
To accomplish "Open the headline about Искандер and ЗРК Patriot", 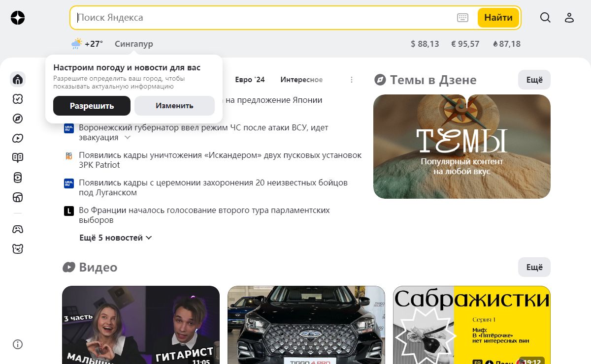I will [220, 160].
